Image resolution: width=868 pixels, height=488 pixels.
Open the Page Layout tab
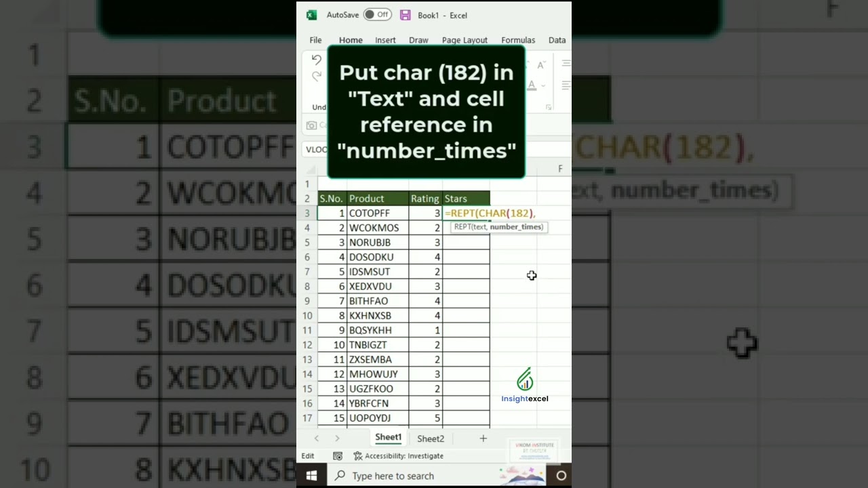point(465,40)
